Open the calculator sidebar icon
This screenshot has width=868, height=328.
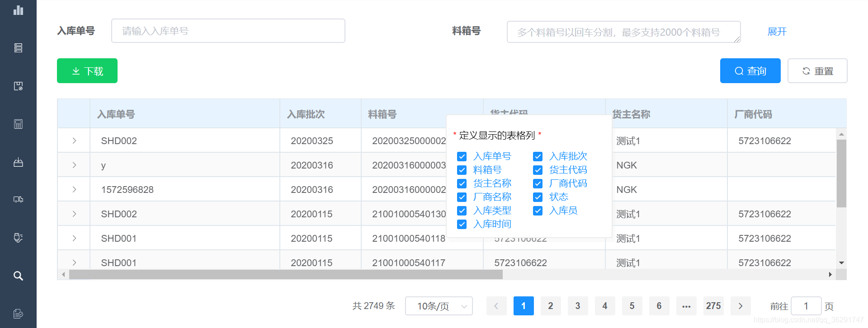point(18,124)
